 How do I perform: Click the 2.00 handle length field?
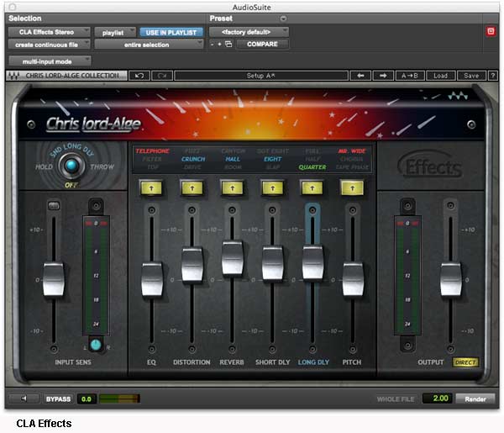(x=438, y=399)
